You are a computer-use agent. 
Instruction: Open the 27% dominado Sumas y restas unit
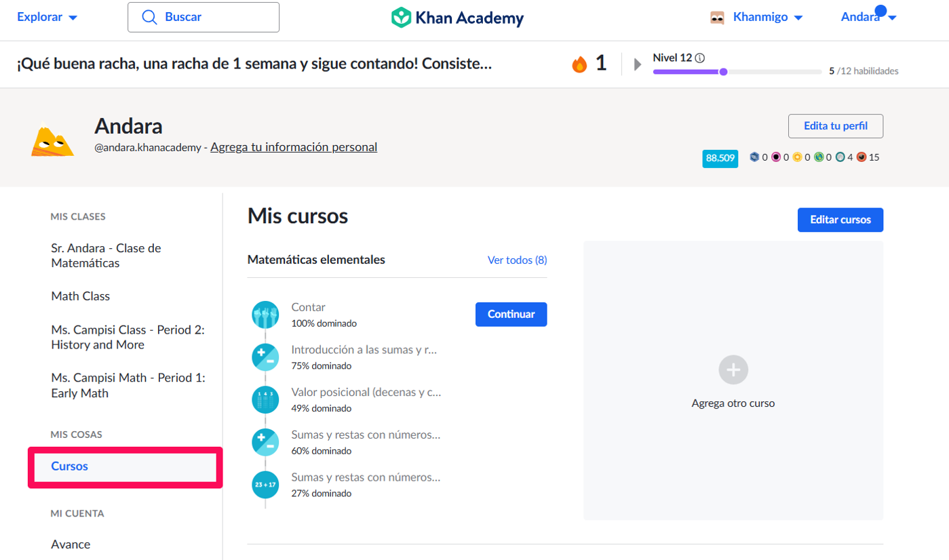(366, 477)
